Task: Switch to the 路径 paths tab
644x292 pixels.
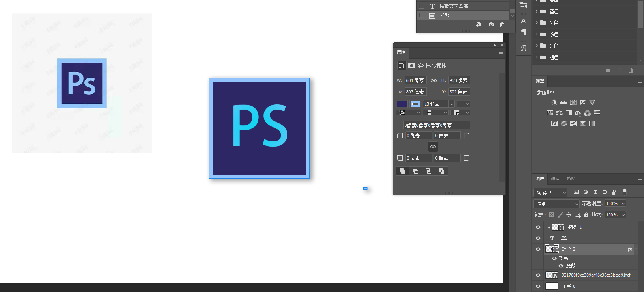Action: [x=571, y=179]
